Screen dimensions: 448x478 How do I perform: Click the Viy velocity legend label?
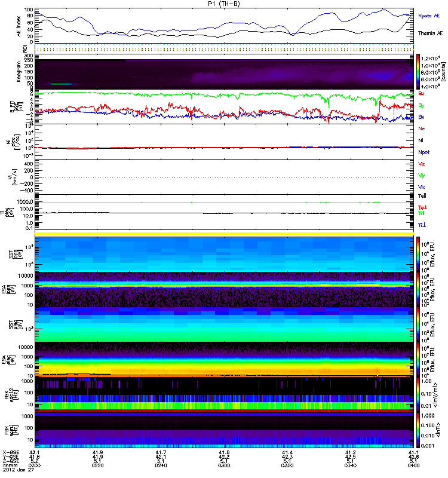click(x=422, y=176)
